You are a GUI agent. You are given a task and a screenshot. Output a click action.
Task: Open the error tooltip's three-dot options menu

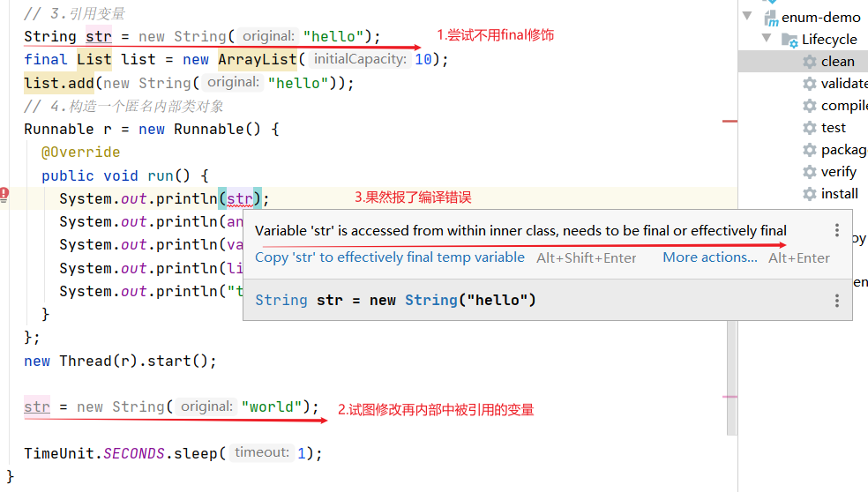tap(836, 230)
